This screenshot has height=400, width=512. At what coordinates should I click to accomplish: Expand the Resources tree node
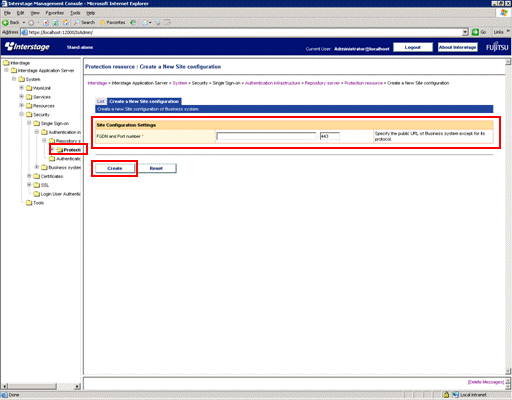coord(21,105)
